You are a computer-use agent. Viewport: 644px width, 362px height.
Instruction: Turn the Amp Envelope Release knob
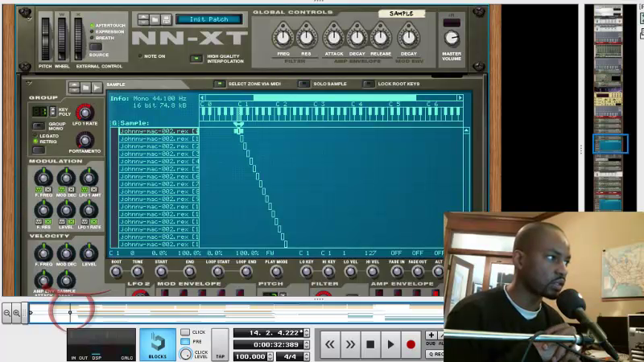380,37
